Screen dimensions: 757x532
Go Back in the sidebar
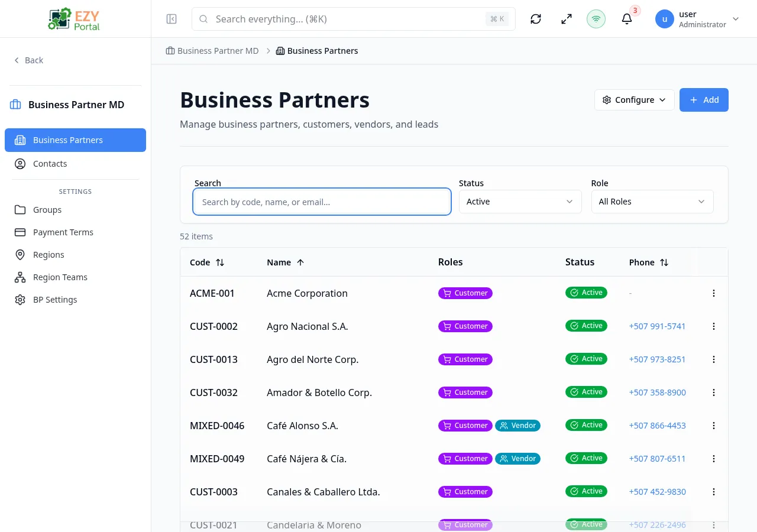coord(28,60)
